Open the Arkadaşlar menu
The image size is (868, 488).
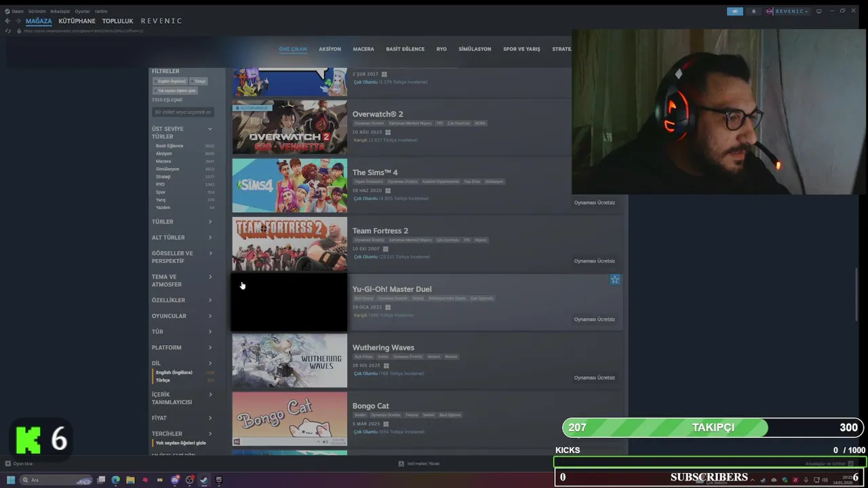tap(60, 12)
